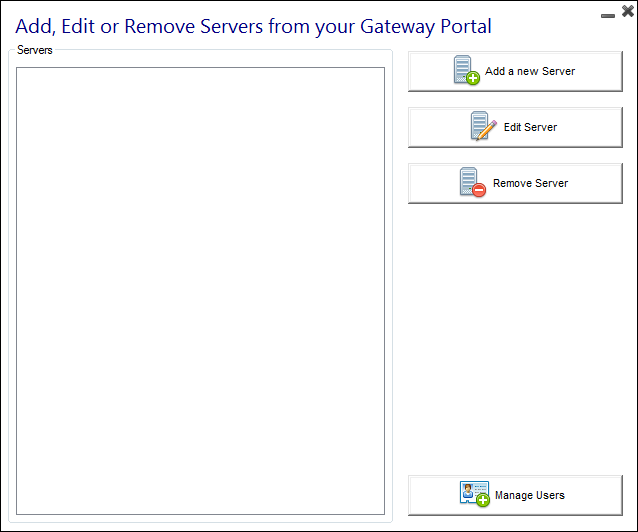This screenshot has width=638, height=532.
Task: Close the server management window
Action: 627,12
